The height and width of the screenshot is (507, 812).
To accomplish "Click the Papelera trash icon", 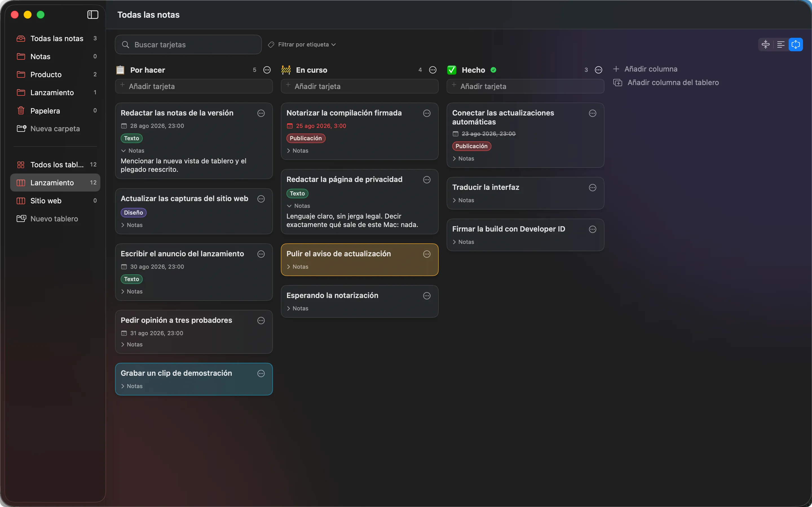I will pos(21,111).
